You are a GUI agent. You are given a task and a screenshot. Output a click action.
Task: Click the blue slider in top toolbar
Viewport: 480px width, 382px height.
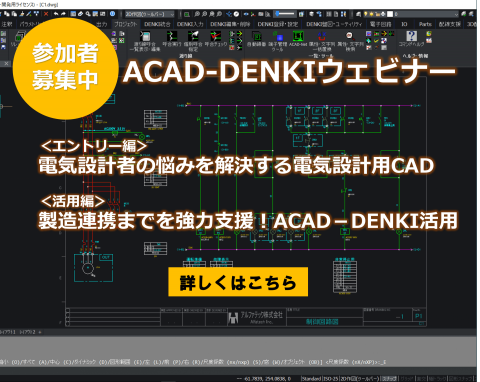(284, 14)
